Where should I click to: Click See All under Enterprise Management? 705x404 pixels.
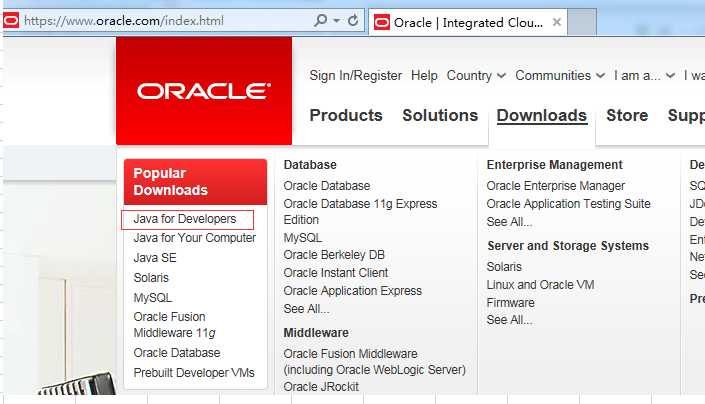click(509, 222)
